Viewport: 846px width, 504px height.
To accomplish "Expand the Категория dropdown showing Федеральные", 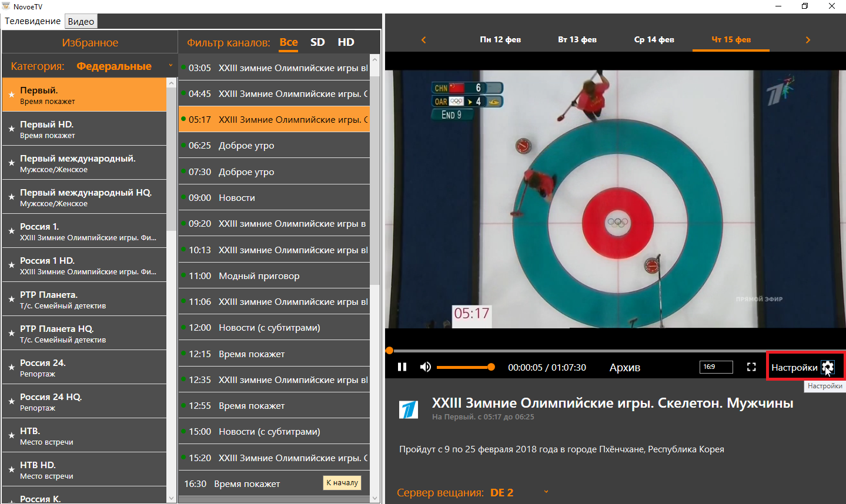I will [125, 66].
